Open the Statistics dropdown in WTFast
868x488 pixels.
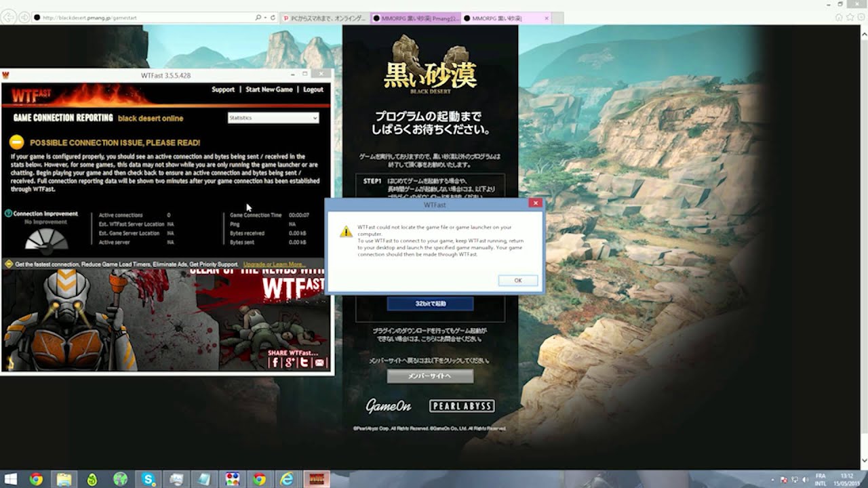[273, 118]
